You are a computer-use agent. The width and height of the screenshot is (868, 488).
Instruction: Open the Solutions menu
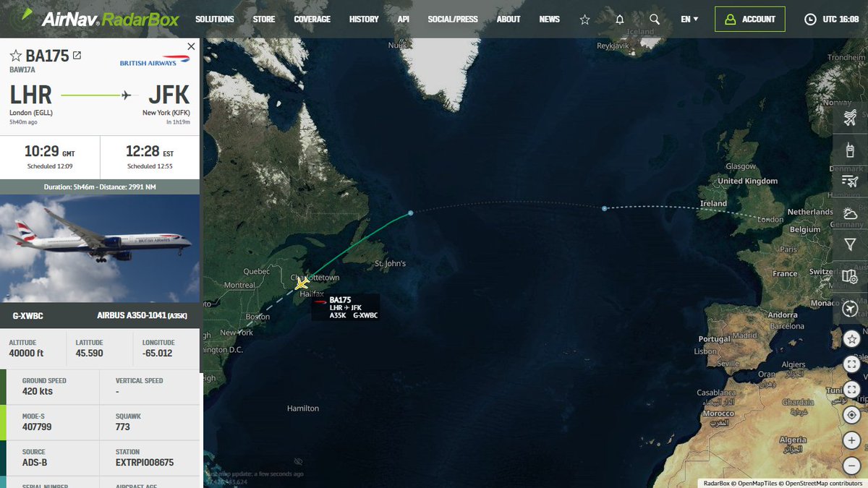(x=215, y=20)
